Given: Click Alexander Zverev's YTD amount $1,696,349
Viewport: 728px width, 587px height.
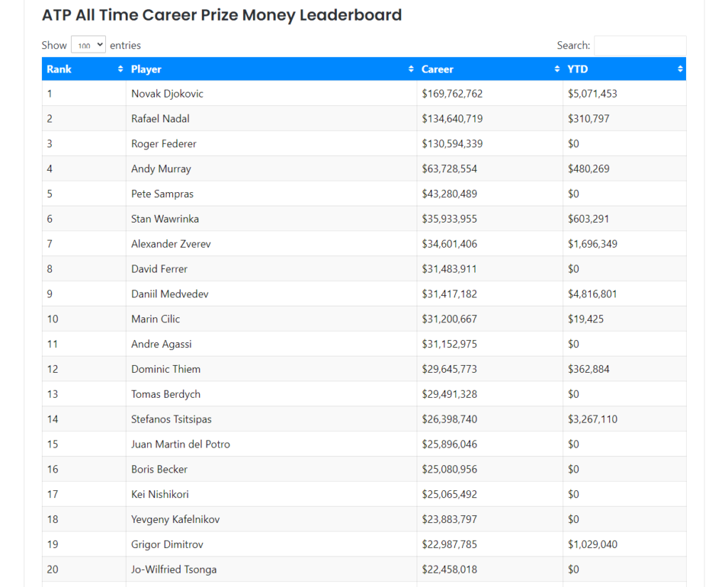Looking at the screenshot, I should (592, 244).
